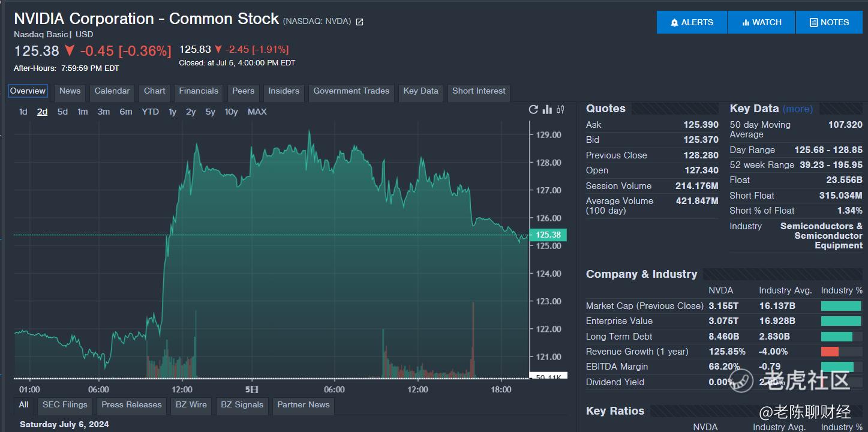Choose the 3m chart range
Screen dimensions: 868x432
click(x=104, y=112)
